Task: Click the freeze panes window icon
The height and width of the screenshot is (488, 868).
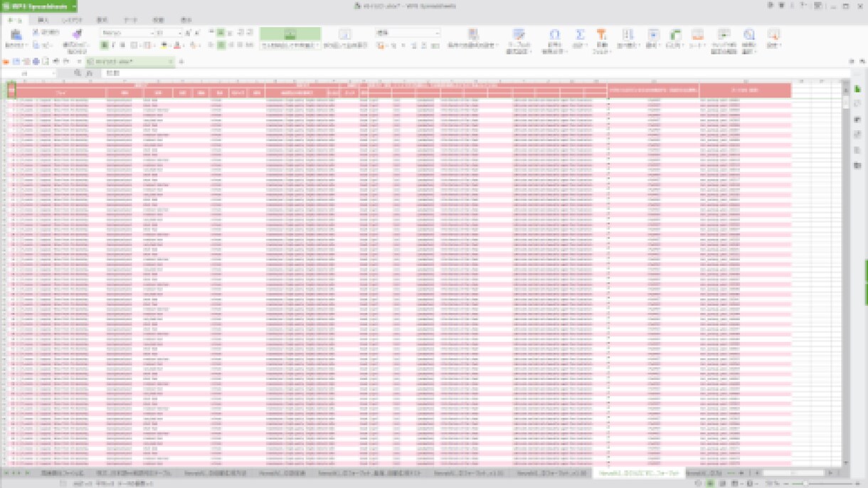Action: click(x=724, y=34)
